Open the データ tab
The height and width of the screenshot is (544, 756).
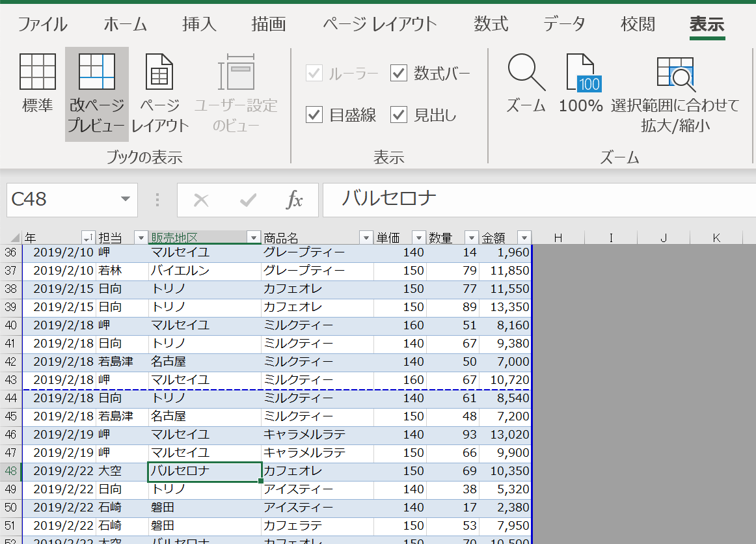pyautogui.click(x=564, y=24)
